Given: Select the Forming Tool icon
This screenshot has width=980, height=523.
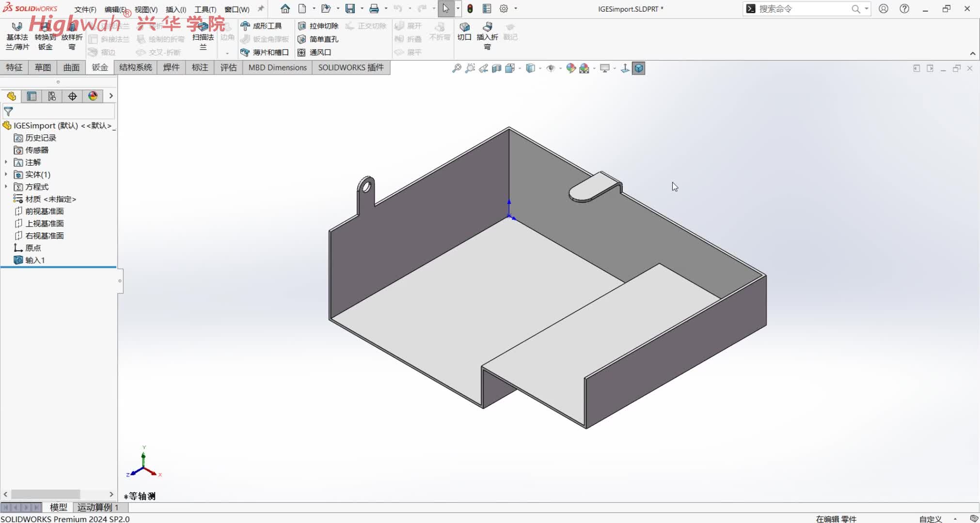Looking at the screenshot, I should [x=262, y=26].
